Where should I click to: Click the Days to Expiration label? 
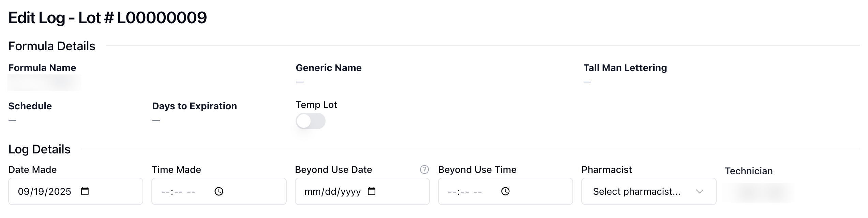[194, 106]
